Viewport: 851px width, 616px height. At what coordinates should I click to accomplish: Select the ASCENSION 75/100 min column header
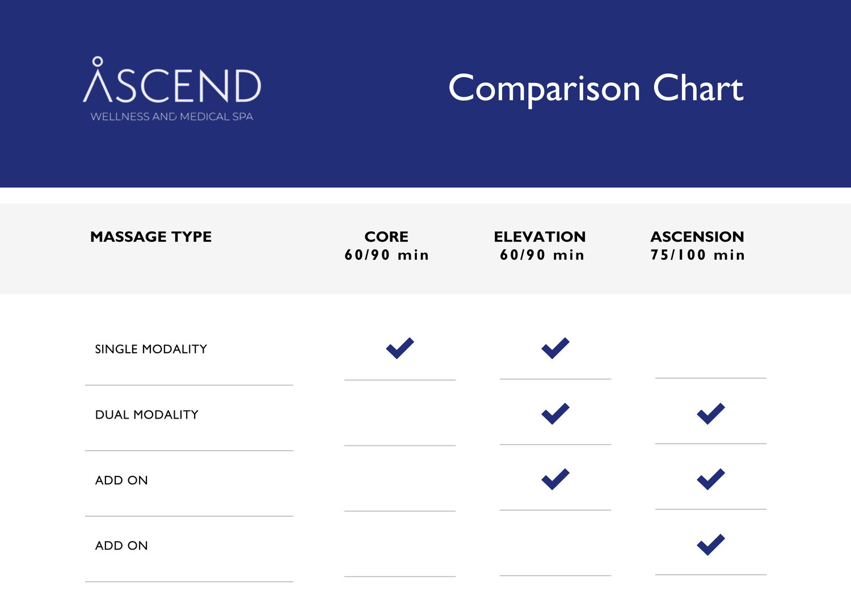697,246
